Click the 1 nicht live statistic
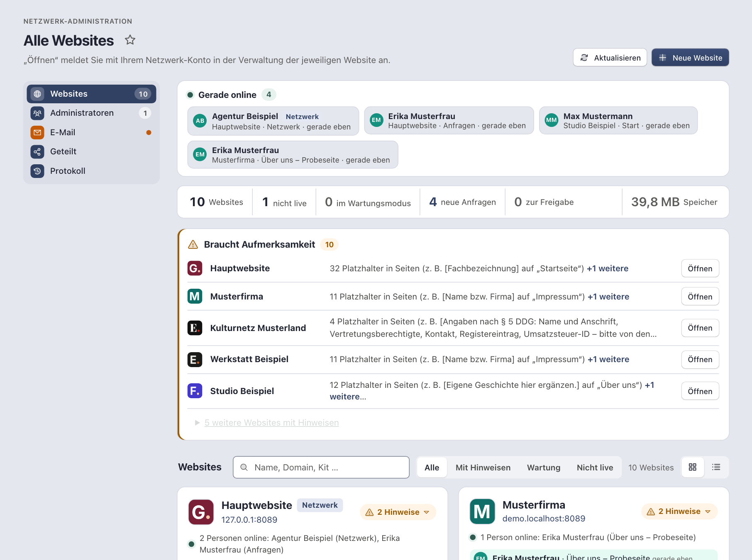Image resolution: width=752 pixels, height=560 pixels. pos(284,202)
